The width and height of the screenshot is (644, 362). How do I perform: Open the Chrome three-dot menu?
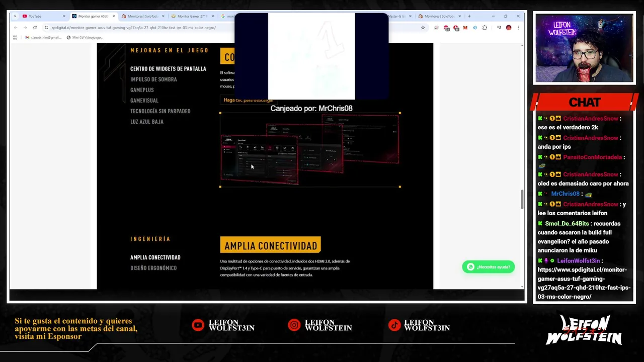click(x=518, y=28)
